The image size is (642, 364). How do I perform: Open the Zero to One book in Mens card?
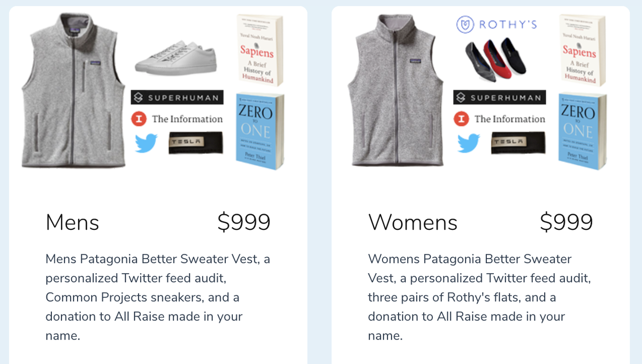pos(260,131)
